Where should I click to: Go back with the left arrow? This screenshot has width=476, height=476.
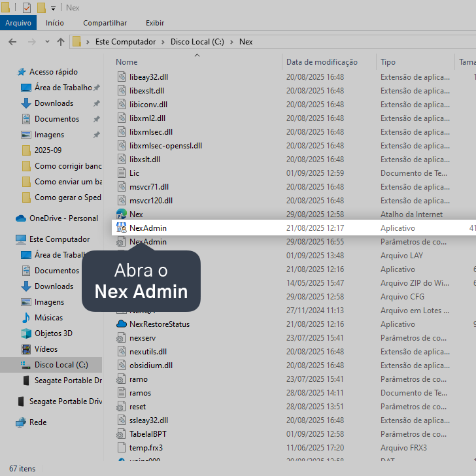12,42
